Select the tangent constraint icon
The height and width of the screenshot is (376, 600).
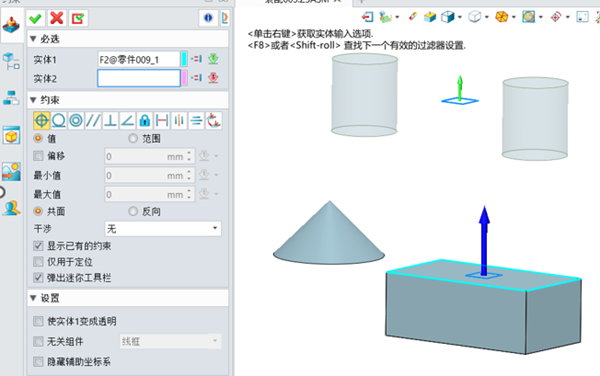pyautogui.click(x=59, y=120)
